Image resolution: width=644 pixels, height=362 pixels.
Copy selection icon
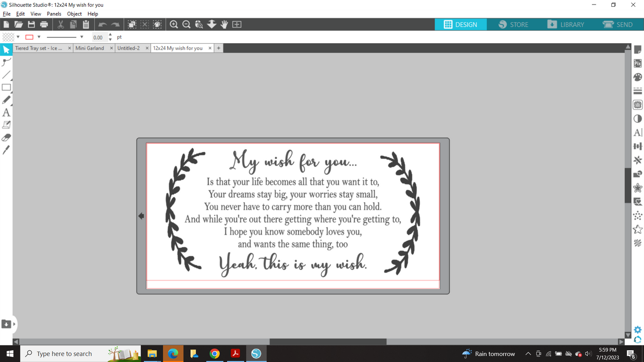point(73,24)
